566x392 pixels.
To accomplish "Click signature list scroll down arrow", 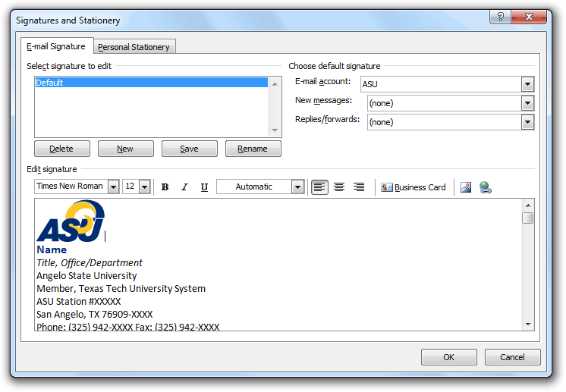I will [275, 130].
